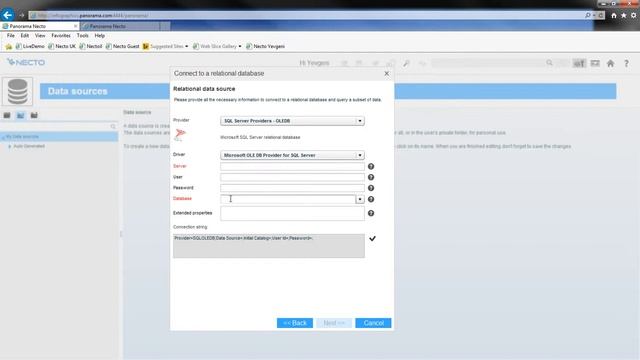Screen dimensions: 640x360
Task: Open the Suggested Sites favorites dropdown
Action: click(x=187, y=47)
